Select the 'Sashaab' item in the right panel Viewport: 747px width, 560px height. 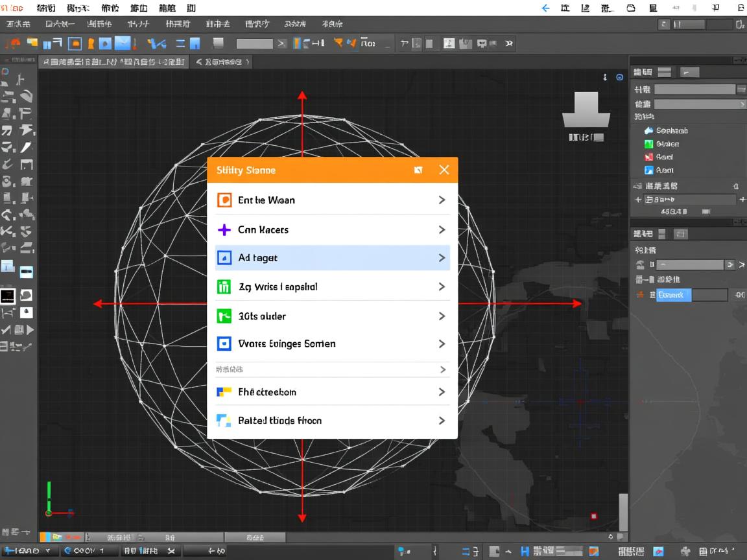(x=671, y=130)
